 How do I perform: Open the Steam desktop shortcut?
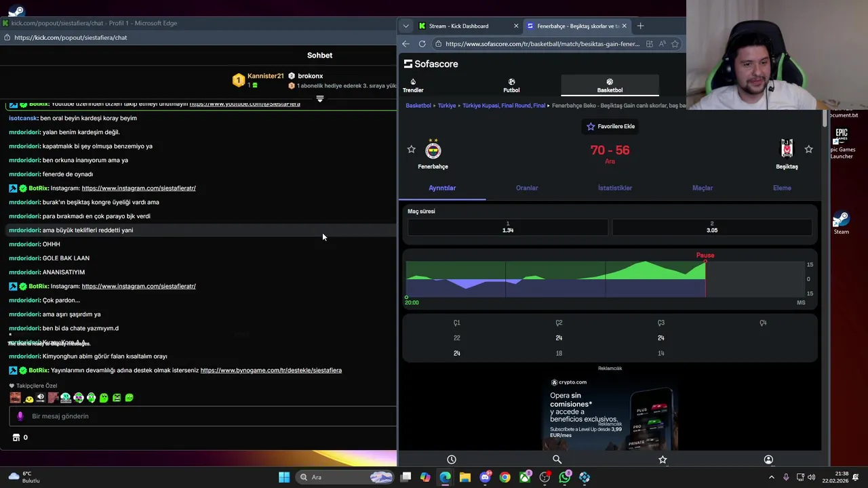pos(841,223)
